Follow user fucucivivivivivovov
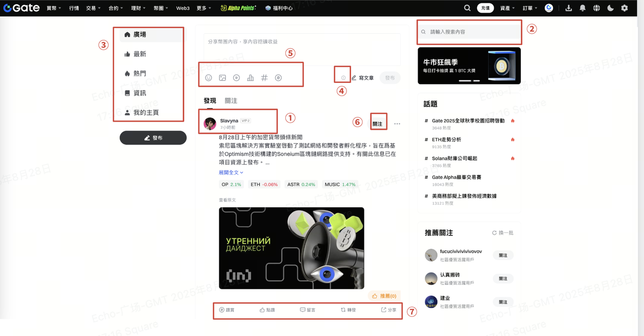The height and width of the screenshot is (336, 644). [503, 256]
